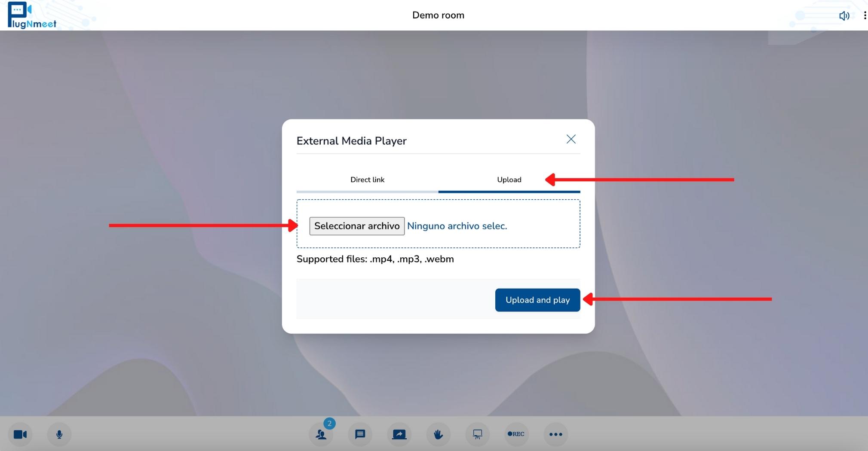Open the three-dots more options menu
The height and width of the screenshot is (451, 868).
tap(556, 434)
